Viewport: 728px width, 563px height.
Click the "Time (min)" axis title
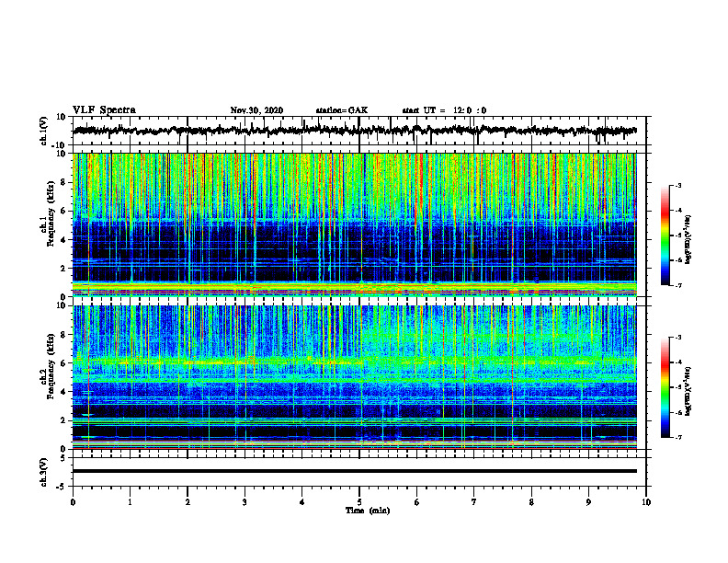click(368, 511)
